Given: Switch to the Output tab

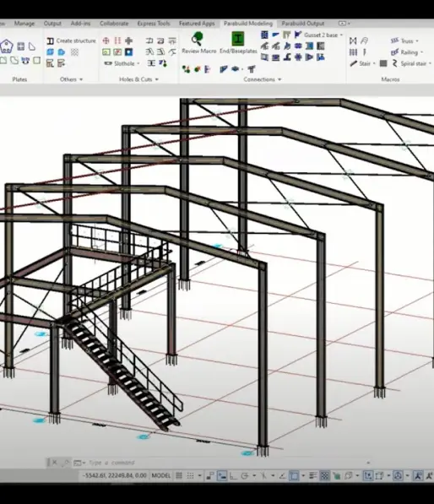Looking at the screenshot, I should coord(52,24).
